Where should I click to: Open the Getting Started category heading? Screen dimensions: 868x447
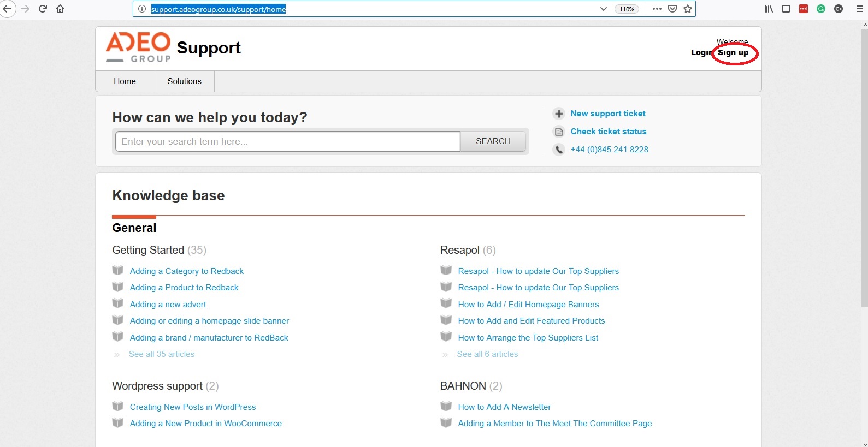148,250
